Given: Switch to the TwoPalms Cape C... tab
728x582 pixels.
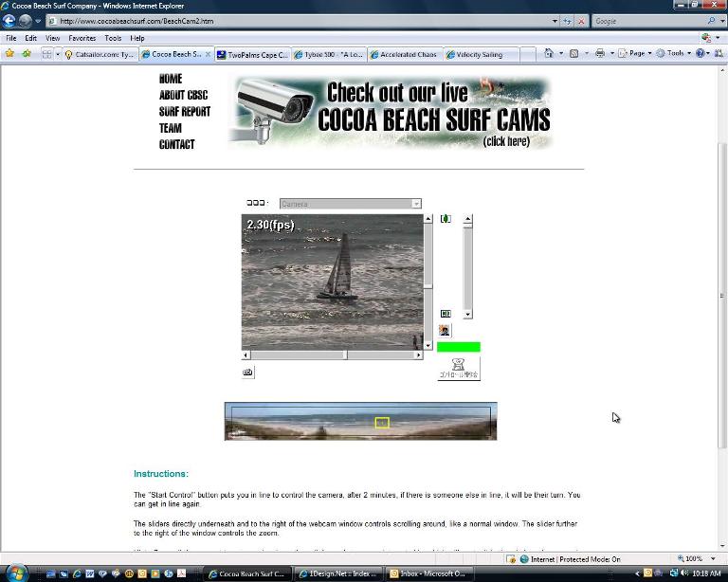Looking at the screenshot, I should pos(252,55).
